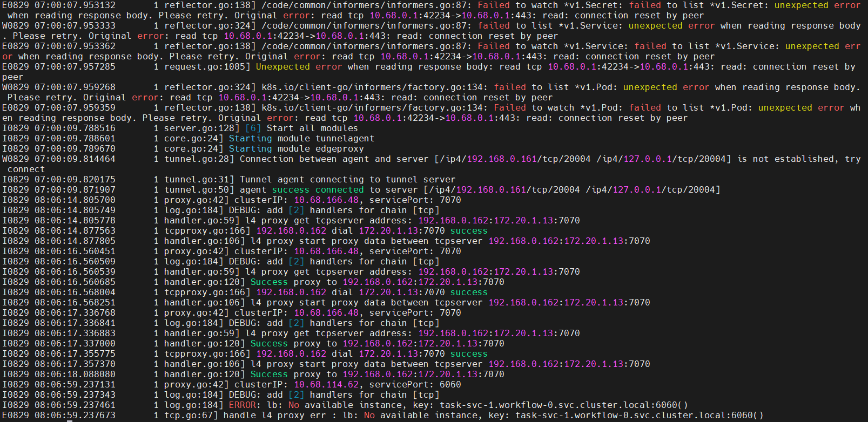Screen dimensions: 868x422
Task: Click 'tunnel.go:28]' source reference
Action: [199, 159]
